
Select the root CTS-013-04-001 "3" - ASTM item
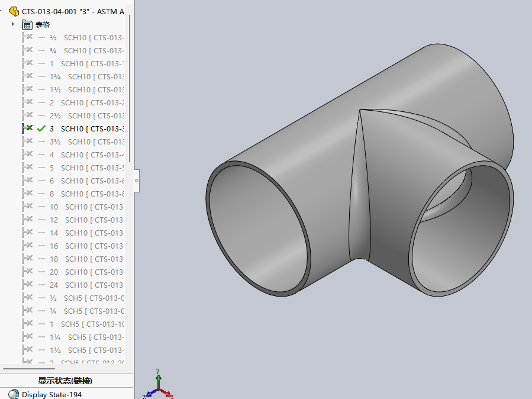click(73, 11)
